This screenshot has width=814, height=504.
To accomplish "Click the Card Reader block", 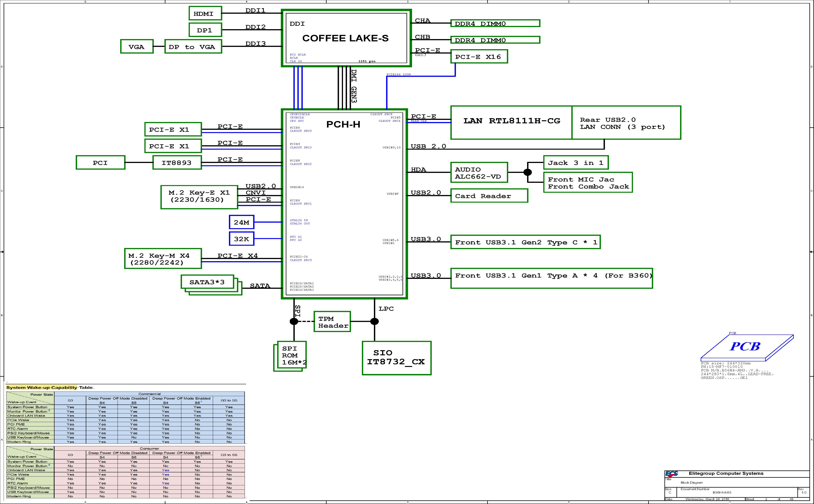I will [489, 196].
